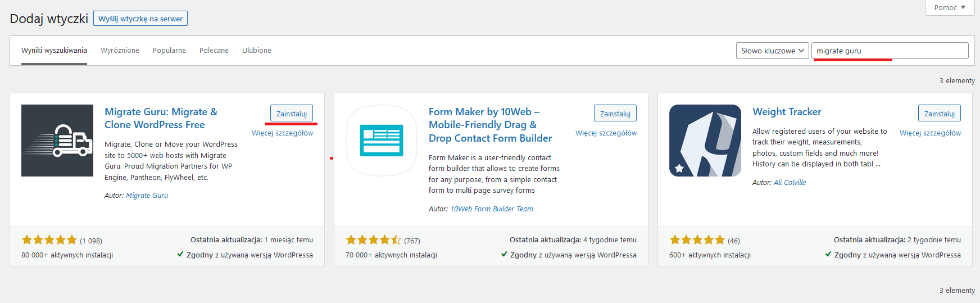Open author link Ali Colville
980x303 pixels.
pyautogui.click(x=790, y=183)
